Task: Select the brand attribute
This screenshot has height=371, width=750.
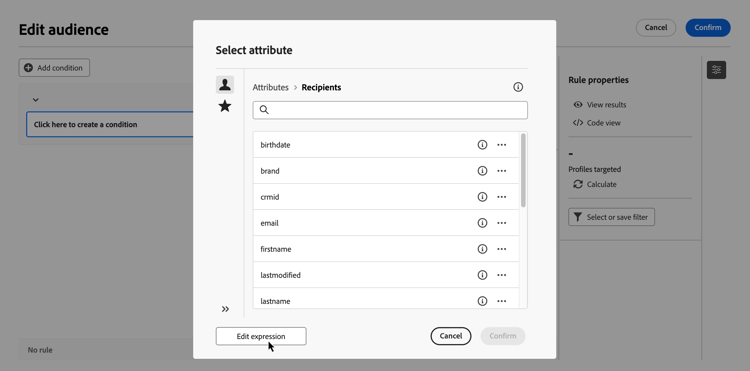Action: click(386, 171)
